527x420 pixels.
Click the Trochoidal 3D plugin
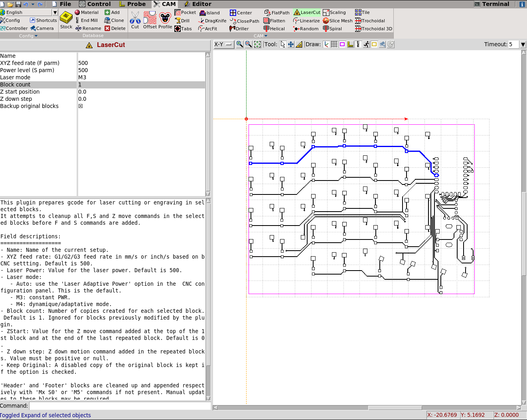(374, 29)
